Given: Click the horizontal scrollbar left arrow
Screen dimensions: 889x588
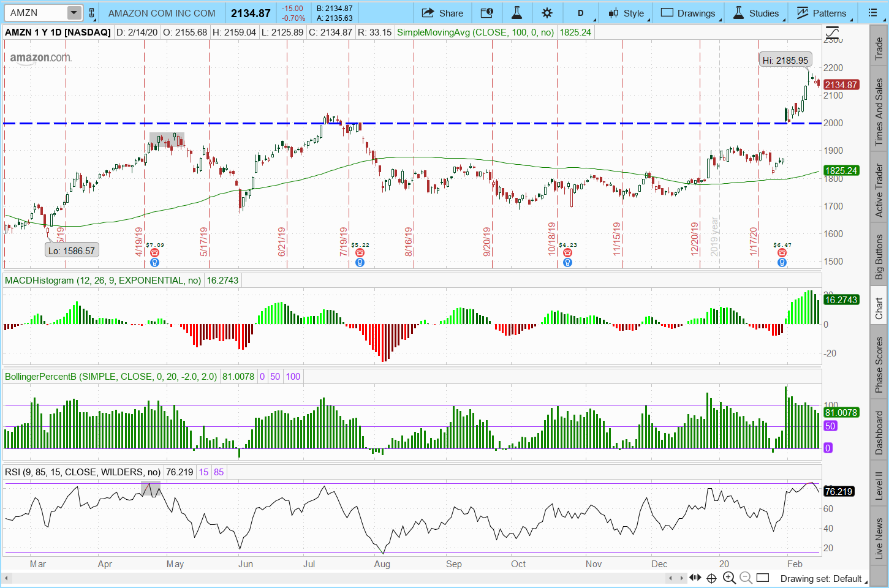Looking at the screenshot, I should click(x=7, y=578).
